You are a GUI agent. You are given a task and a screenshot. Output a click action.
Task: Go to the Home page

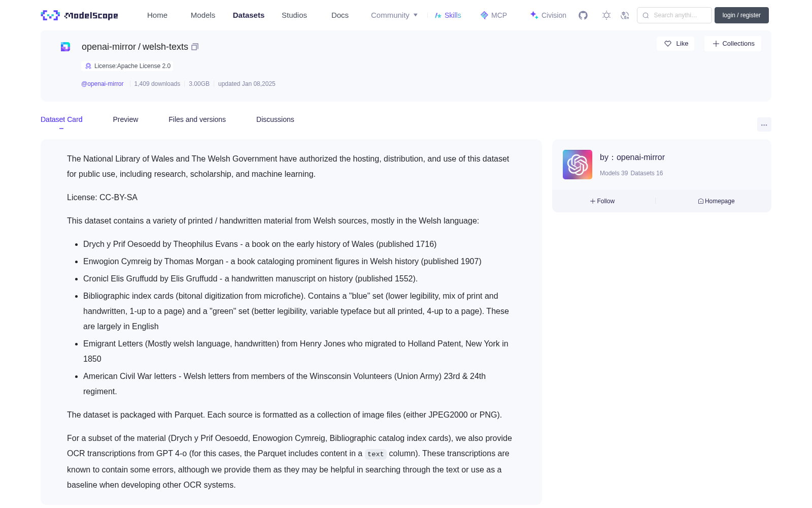click(157, 15)
